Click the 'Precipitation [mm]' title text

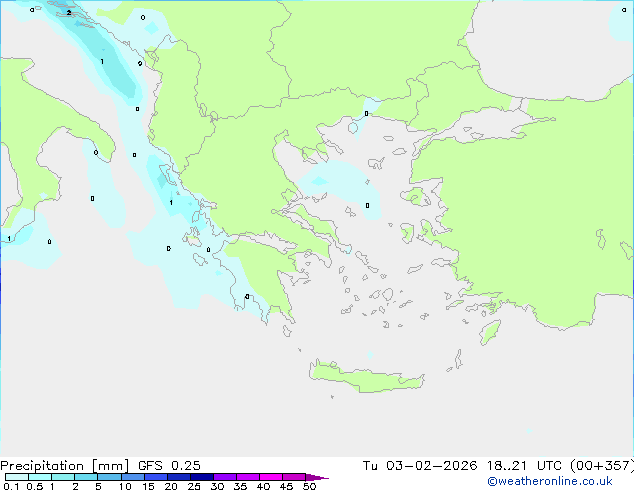point(65,466)
